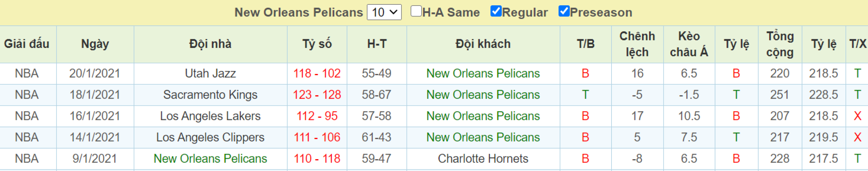Open Los Angeles Lakers team link
Screen dimensions: 868x171
point(210,116)
